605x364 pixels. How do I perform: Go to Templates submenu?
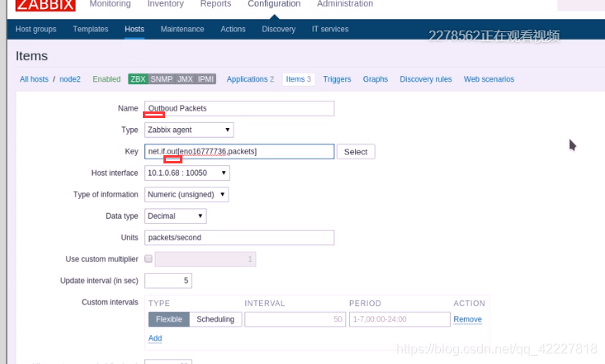pyautogui.click(x=91, y=30)
